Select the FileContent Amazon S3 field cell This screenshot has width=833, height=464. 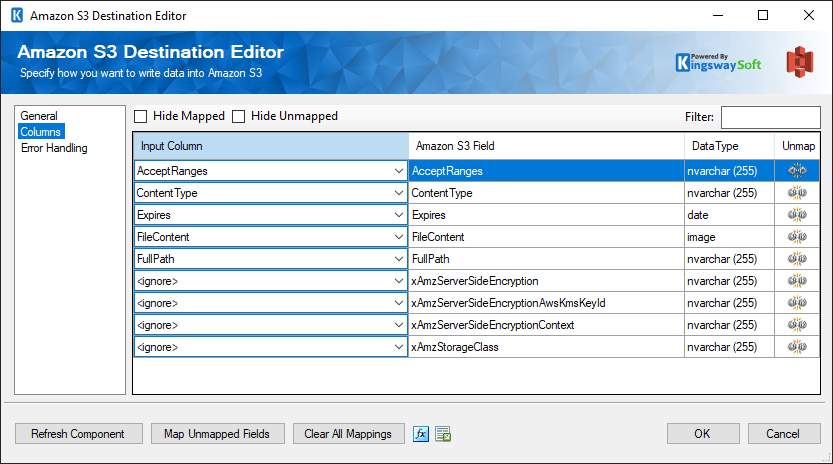coord(546,237)
